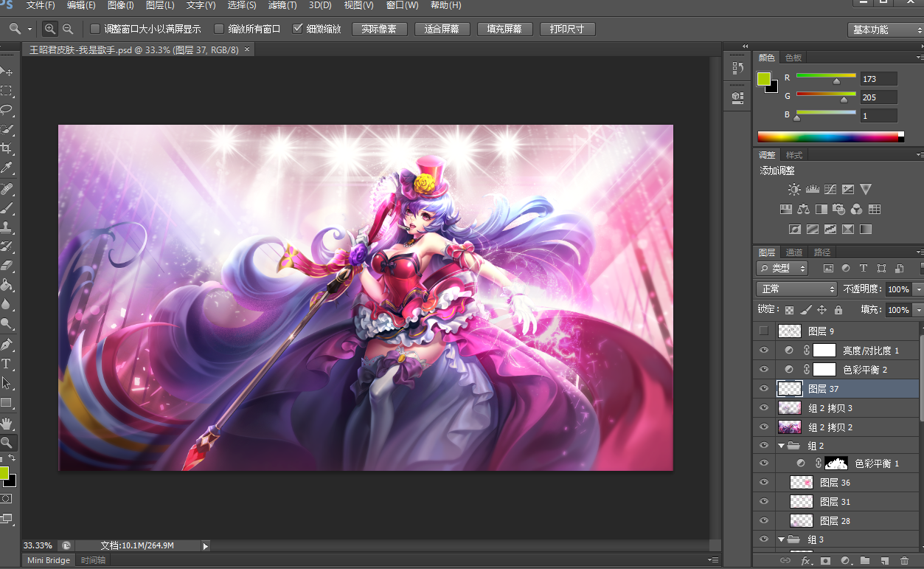Check the 缩放所有窗口 checkbox

point(219,30)
